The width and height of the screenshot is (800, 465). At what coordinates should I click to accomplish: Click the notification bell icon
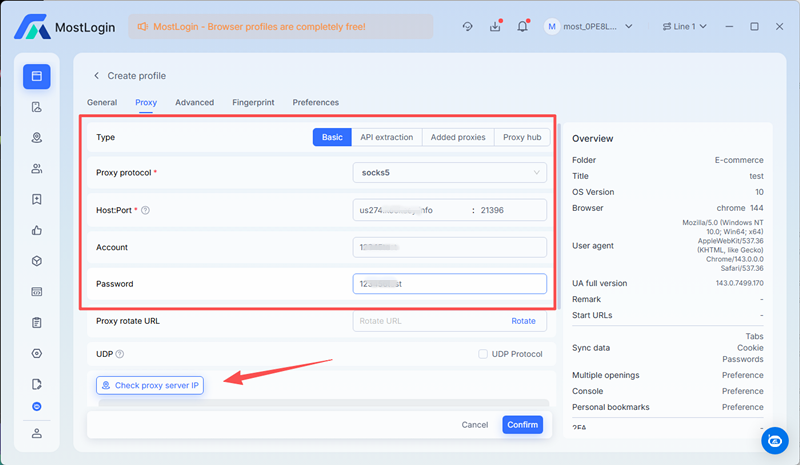coord(522,27)
